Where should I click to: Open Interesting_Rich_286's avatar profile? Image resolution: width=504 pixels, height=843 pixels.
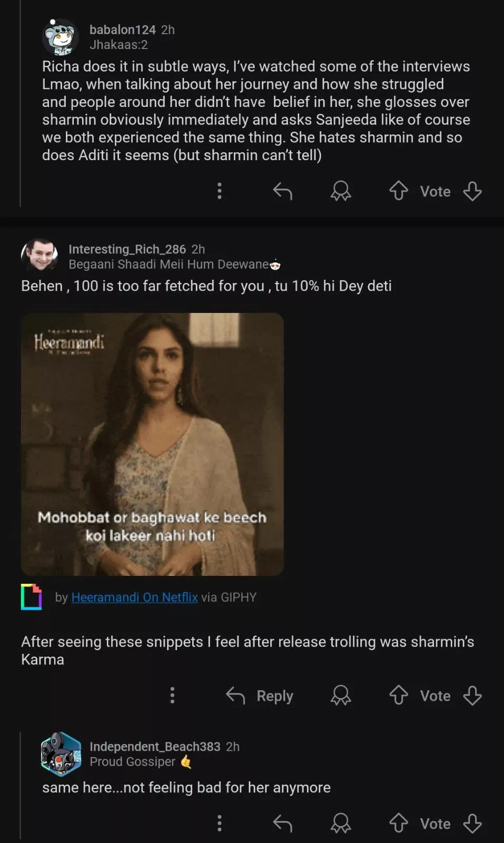pos(39,256)
